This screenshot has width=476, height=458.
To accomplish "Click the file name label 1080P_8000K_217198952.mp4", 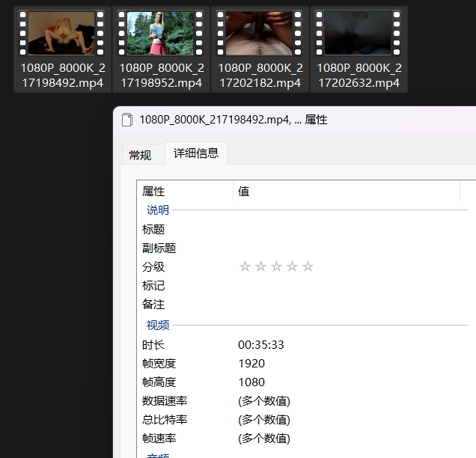I will tap(162, 76).
